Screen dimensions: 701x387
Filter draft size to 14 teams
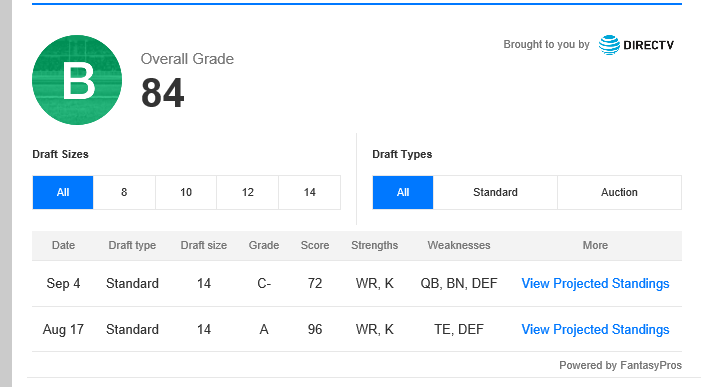[309, 192]
